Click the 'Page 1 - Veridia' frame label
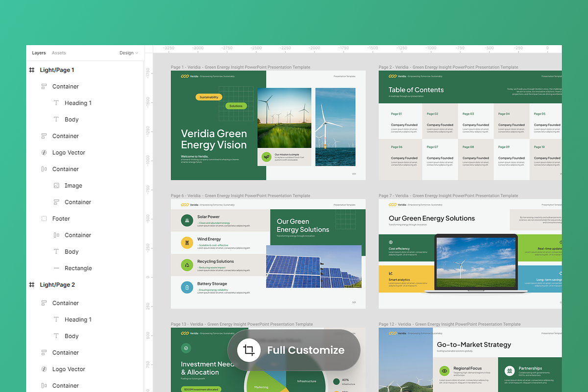The height and width of the screenshot is (392, 588). tap(240, 67)
